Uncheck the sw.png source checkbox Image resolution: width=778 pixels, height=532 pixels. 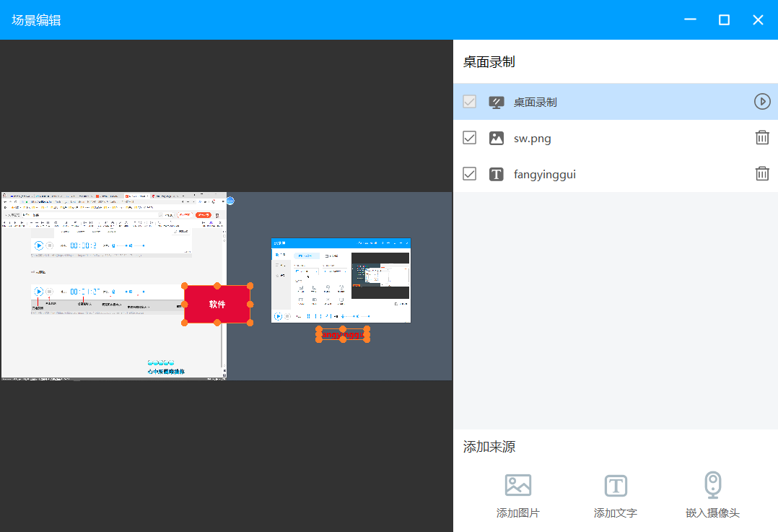tap(469, 137)
